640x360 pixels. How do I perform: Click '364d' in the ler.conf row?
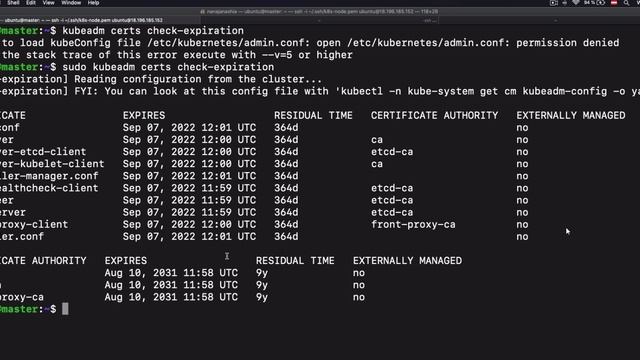tap(286, 237)
